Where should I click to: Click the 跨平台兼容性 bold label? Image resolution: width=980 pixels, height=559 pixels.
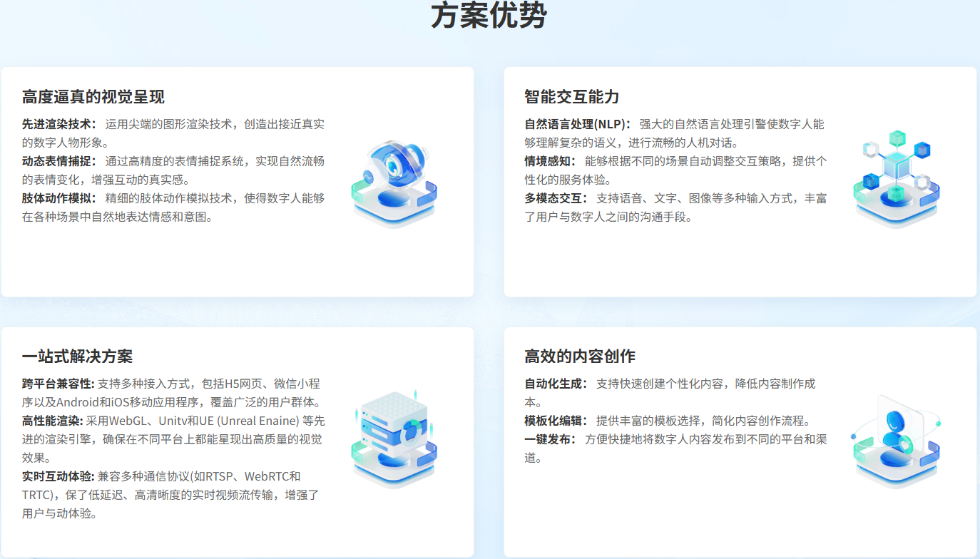tap(58, 384)
